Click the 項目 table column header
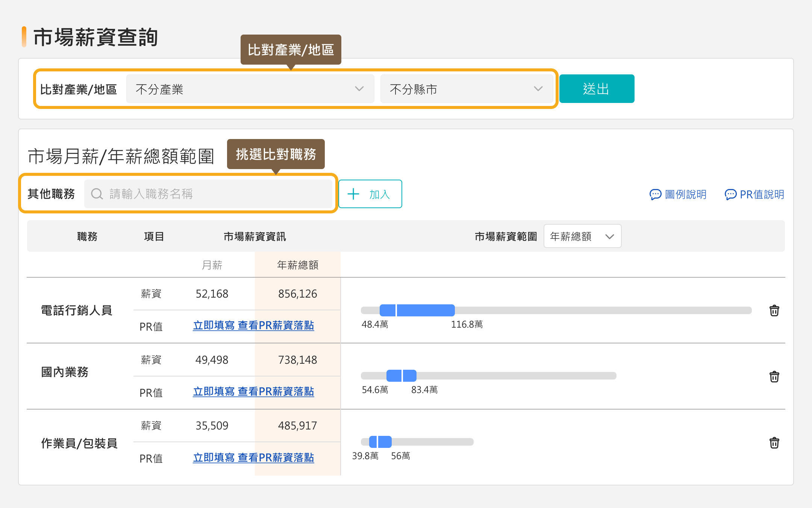812x508 pixels. (x=154, y=236)
